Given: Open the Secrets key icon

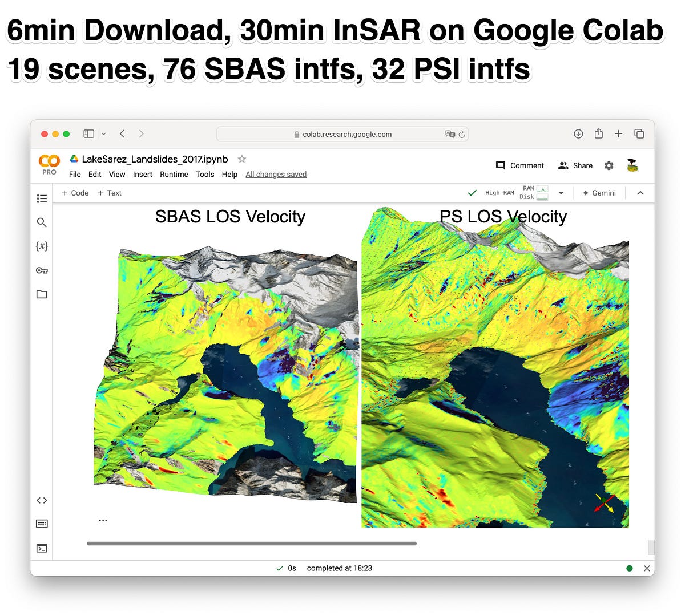Looking at the screenshot, I should 42,270.
